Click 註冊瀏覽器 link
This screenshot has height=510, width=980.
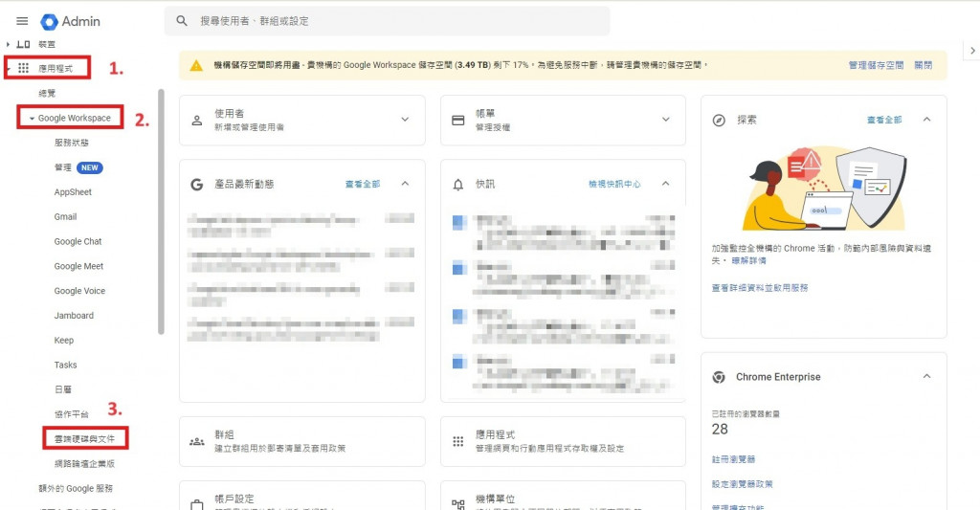click(733, 459)
